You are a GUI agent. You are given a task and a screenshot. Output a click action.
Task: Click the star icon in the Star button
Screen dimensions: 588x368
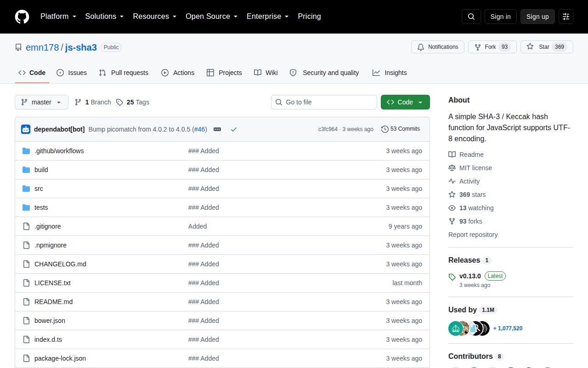(x=530, y=47)
